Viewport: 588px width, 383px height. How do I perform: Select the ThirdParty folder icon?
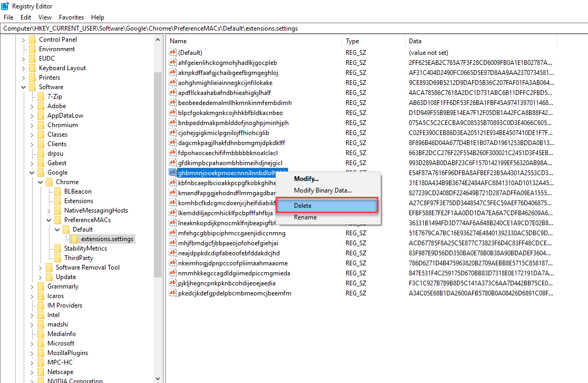tap(57, 257)
